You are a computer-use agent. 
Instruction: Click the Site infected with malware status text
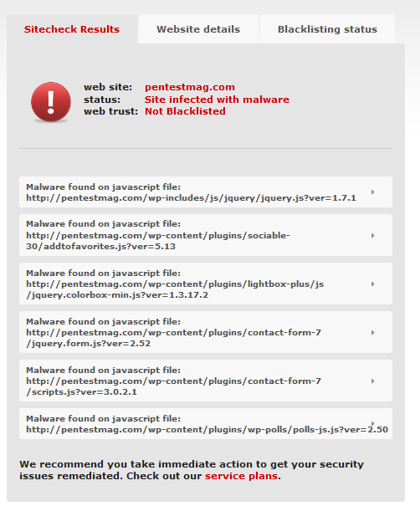coord(217,100)
